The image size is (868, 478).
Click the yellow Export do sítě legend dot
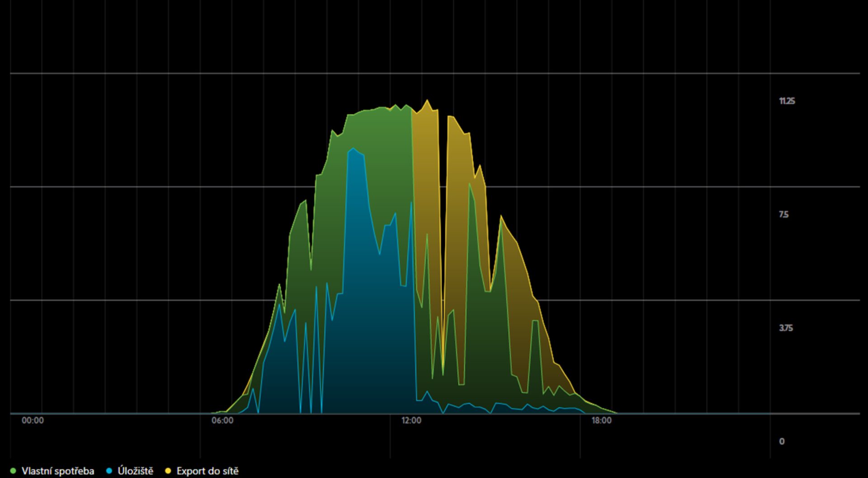coord(168,471)
